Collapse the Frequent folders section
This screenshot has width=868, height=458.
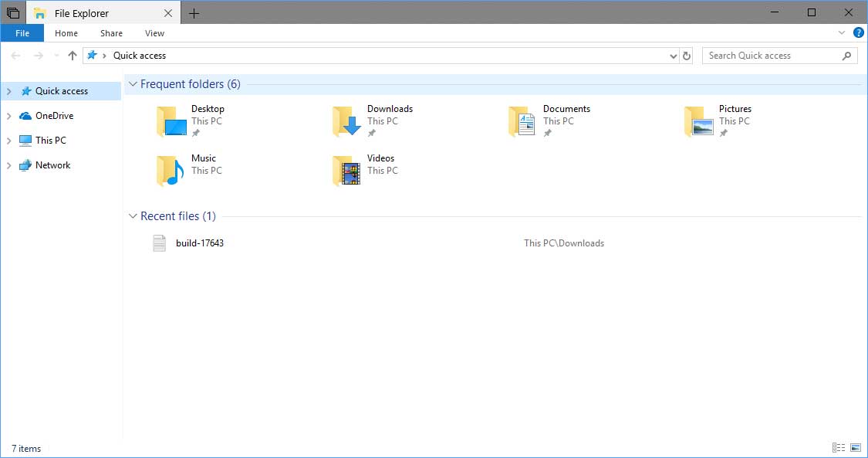133,84
